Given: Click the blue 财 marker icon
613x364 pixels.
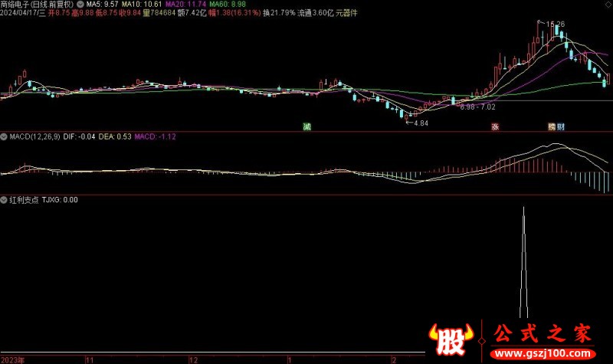Looking at the screenshot, I should pyautogui.click(x=561, y=126).
